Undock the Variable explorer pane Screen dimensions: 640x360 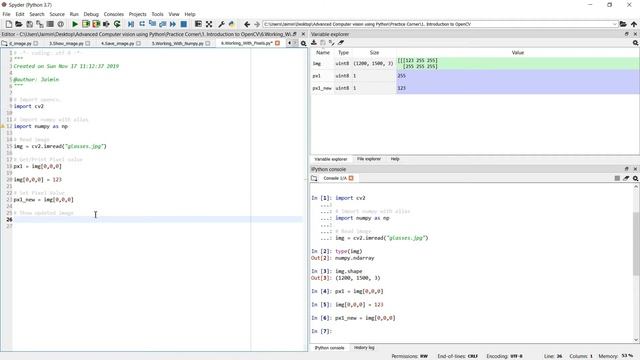(x=627, y=34)
